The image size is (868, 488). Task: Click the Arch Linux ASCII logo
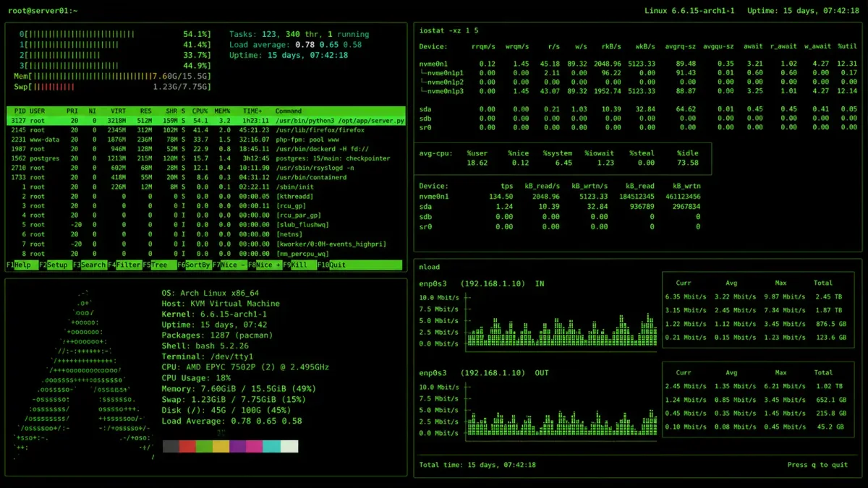[83, 376]
